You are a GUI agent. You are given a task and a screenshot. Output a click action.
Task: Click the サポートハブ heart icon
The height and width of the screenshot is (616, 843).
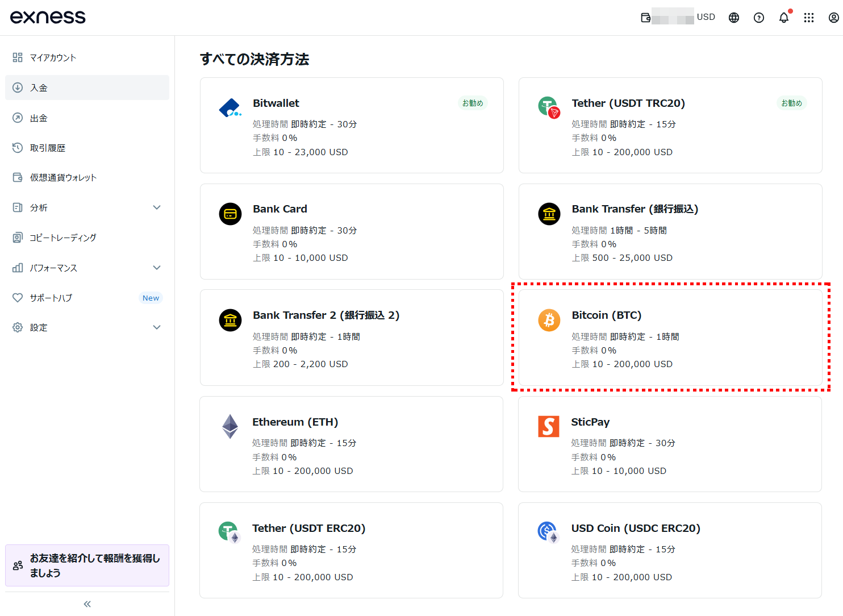(x=18, y=298)
